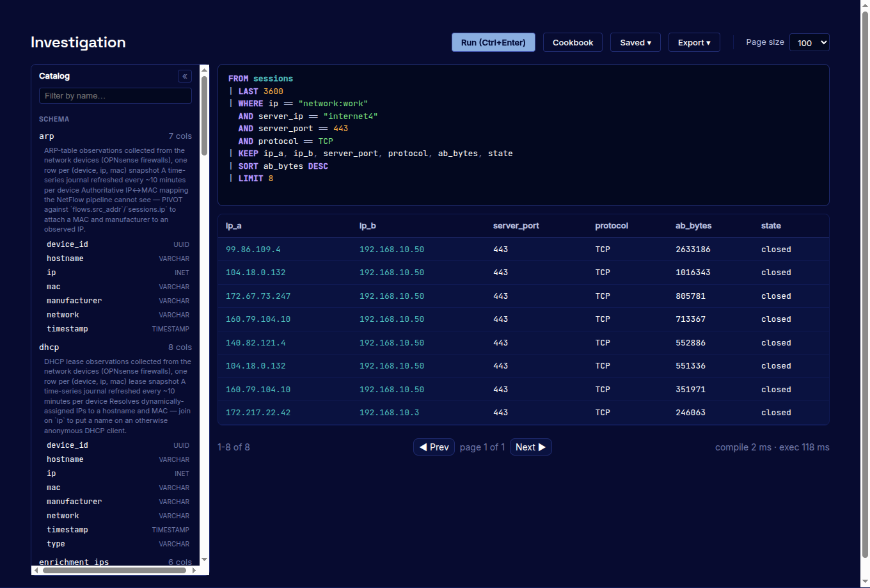This screenshot has height=588, width=870.
Task: Click the dhcp timestamp column
Action: coord(118,530)
